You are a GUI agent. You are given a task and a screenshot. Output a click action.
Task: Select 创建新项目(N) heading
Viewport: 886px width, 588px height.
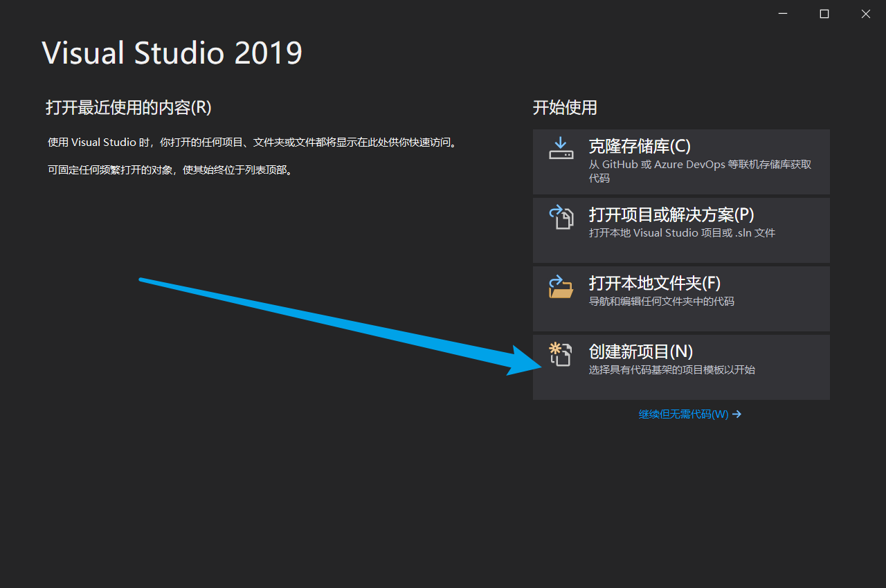(x=641, y=351)
